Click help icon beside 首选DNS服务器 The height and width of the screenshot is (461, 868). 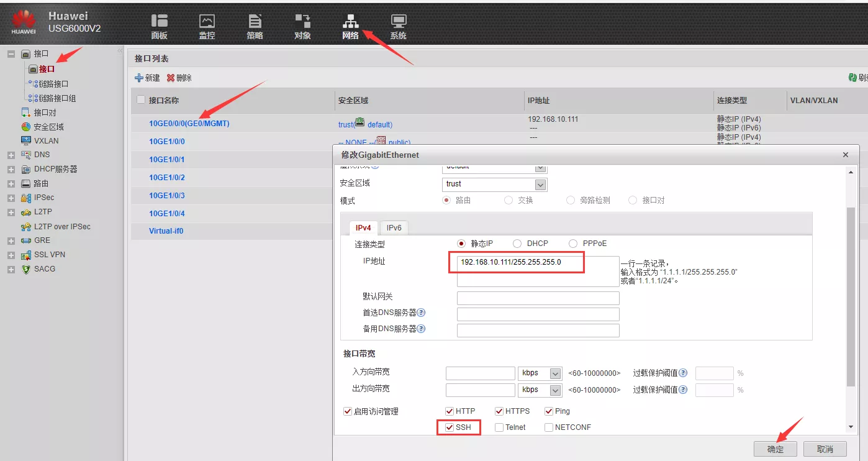(421, 313)
